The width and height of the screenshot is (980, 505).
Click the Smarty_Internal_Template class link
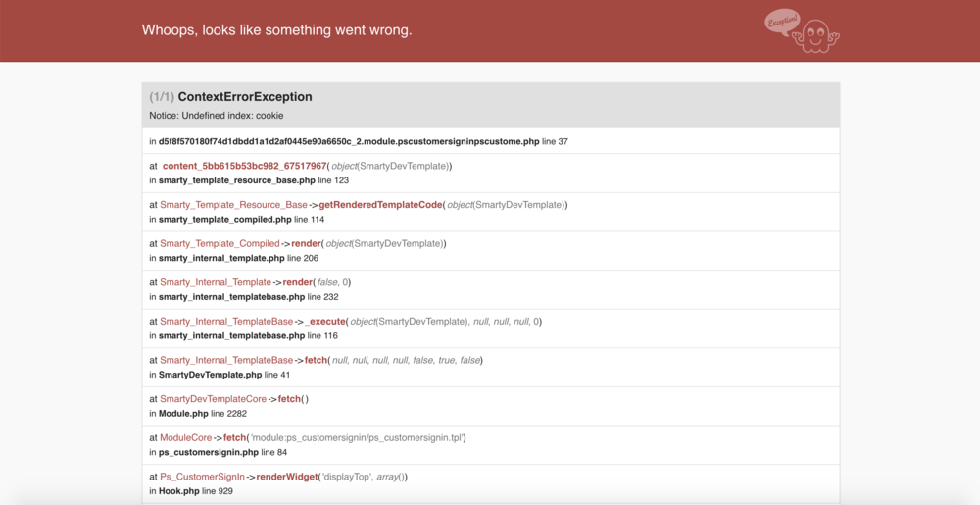pos(216,282)
